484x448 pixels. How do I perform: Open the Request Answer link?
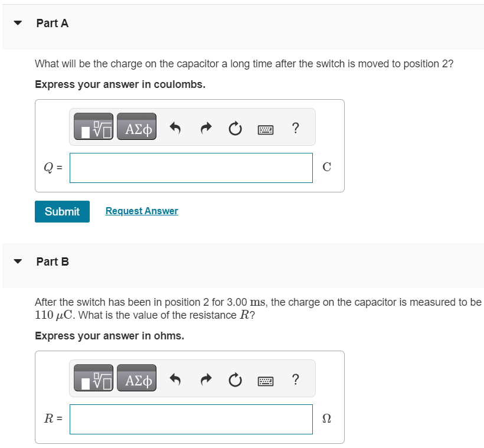pyautogui.click(x=142, y=211)
